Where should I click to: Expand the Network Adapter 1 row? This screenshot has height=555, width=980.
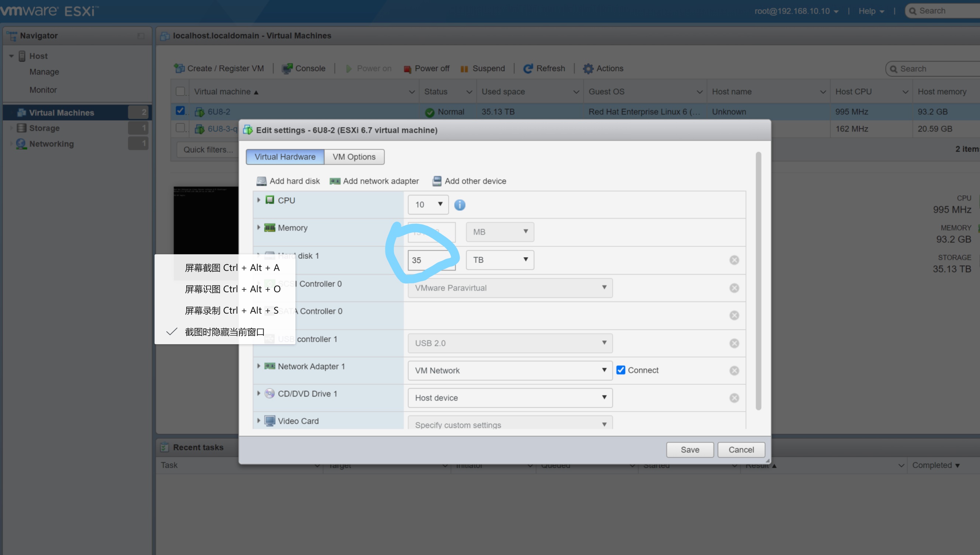point(259,366)
